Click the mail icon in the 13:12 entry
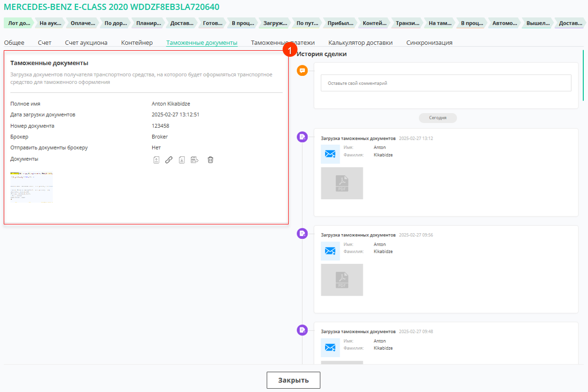Screen dimensions: 588x392 [x=330, y=154]
